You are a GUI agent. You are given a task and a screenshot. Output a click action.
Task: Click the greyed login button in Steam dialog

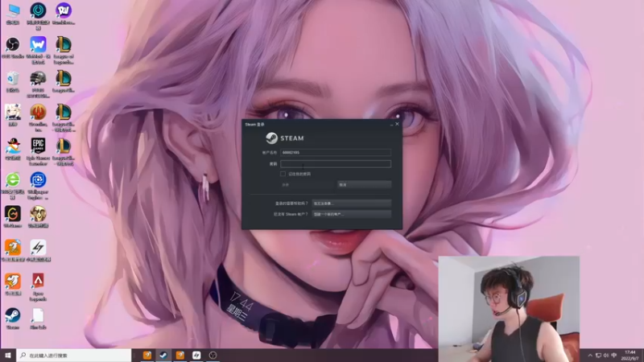pyautogui.click(x=308, y=185)
